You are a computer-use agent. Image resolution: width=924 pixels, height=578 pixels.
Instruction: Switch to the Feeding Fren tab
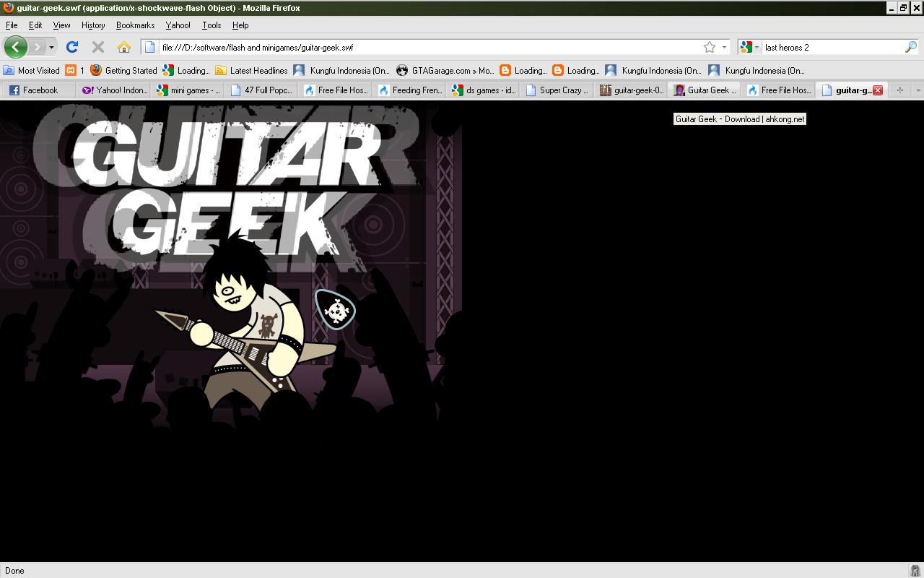click(x=409, y=90)
